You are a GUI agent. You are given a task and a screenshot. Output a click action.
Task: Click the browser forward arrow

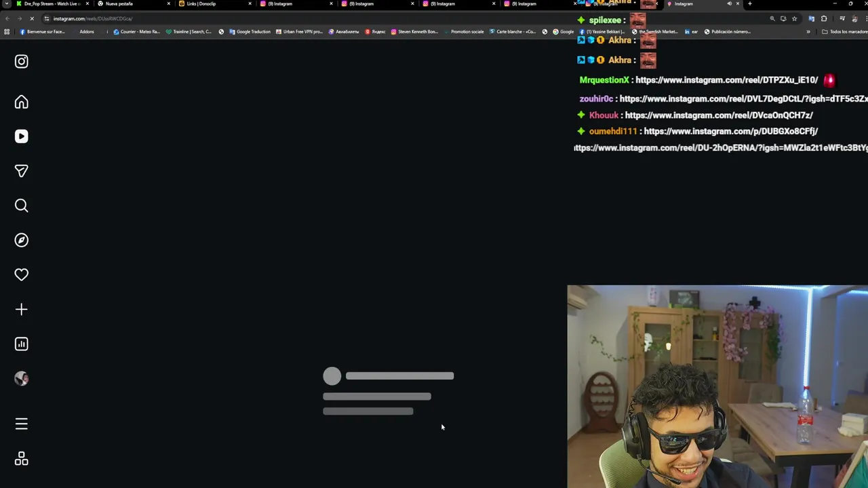pyautogui.click(x=19, y=18)
